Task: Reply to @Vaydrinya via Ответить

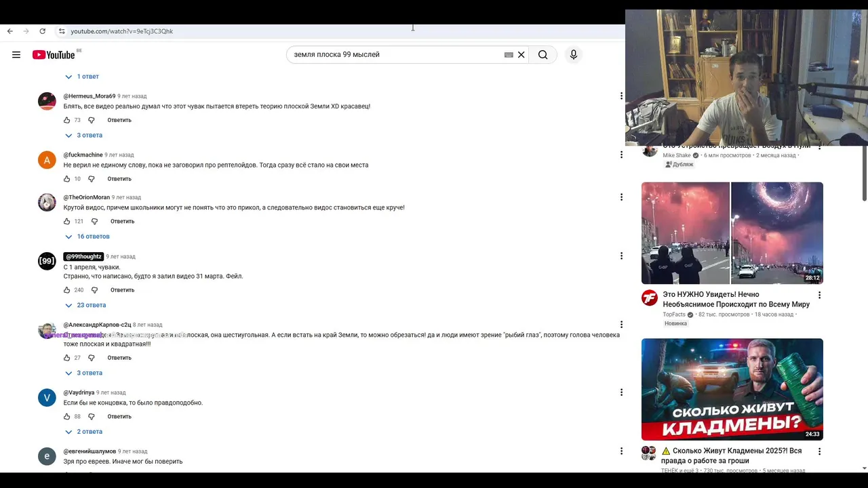Action: (x=119, y=417)
